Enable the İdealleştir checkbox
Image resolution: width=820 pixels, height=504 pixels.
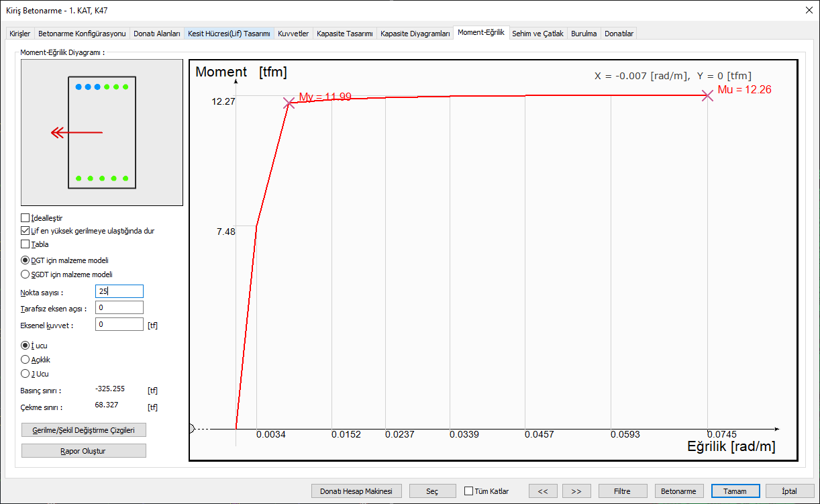pos(25,218)
